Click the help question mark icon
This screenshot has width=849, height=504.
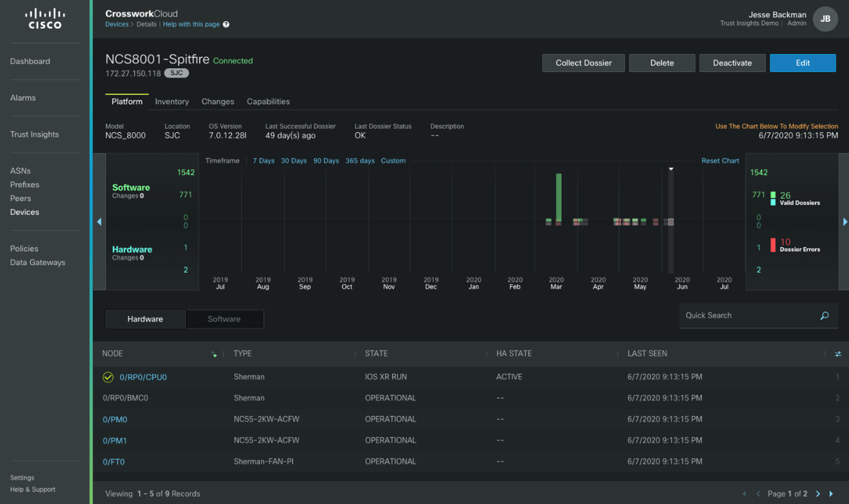click(226, 24)
